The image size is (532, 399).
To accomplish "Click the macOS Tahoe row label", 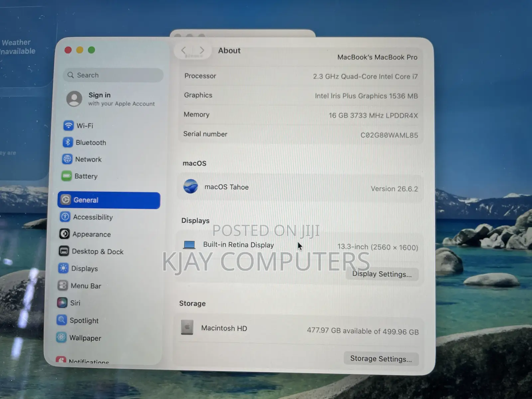I will point(226,187).
